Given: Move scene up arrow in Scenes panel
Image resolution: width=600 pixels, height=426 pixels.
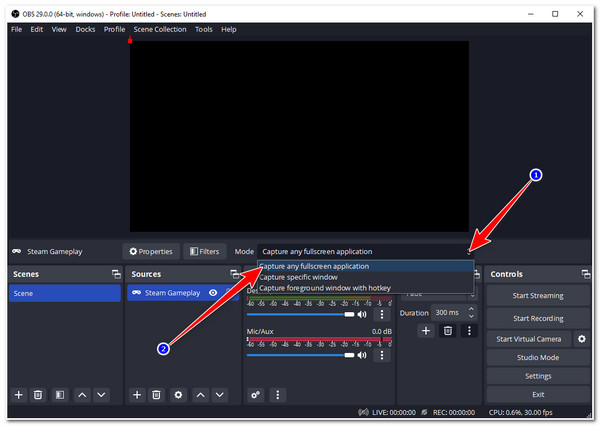Looking at the screenshot, I should click(x=82, y=395).
